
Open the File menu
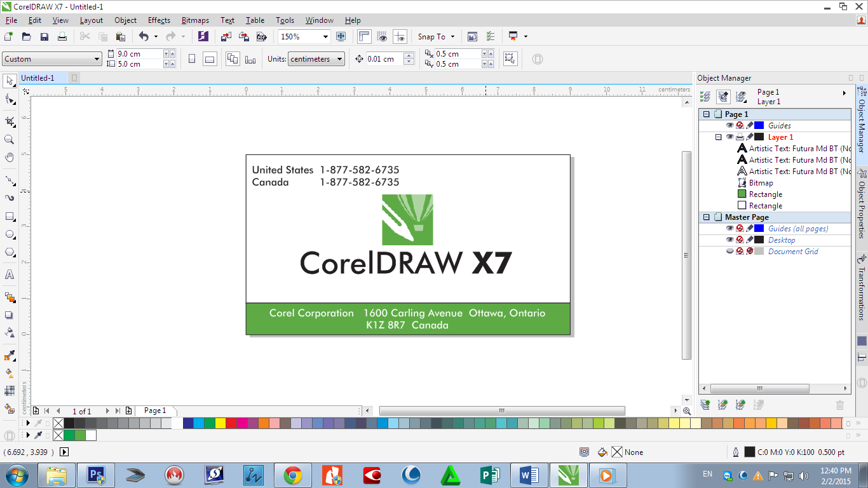click(11, 20)
